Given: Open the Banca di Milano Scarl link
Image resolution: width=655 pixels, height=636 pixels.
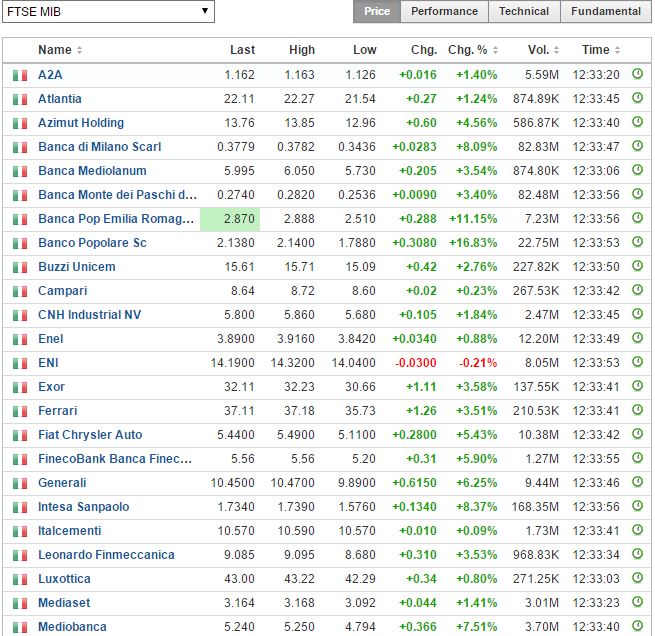Looking at the screenshot, I should coord(99,147).
